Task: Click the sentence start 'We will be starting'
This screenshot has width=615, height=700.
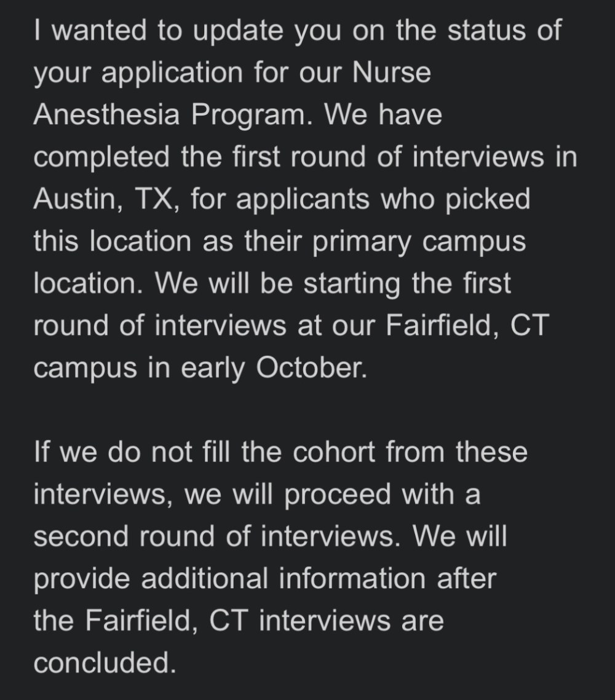Action: point(277,283)
